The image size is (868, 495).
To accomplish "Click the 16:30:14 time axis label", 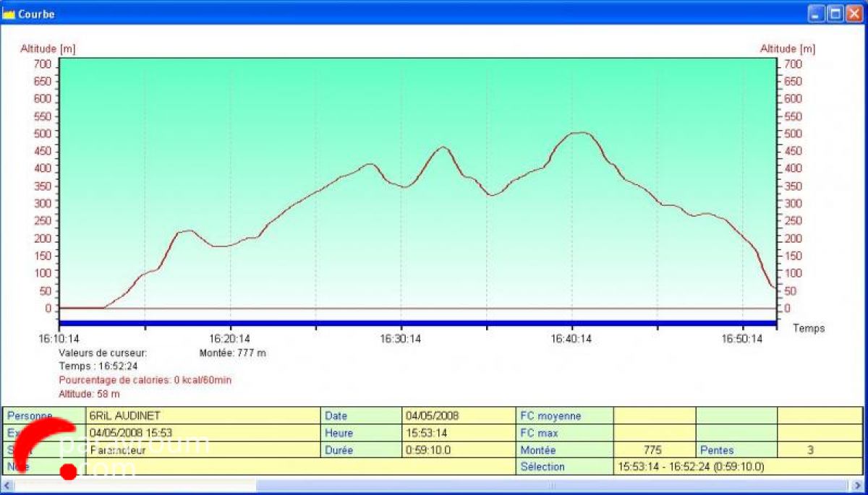I will click(401, 339).
